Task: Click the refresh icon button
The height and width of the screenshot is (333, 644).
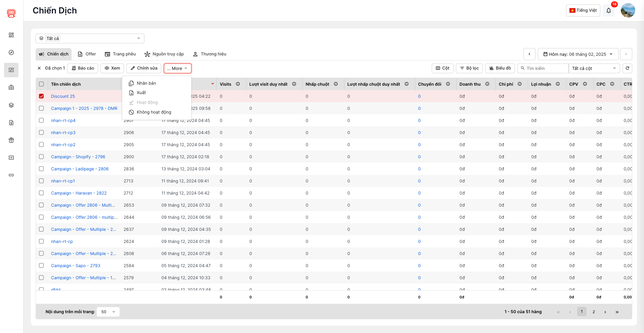Action: pos(627,68)
